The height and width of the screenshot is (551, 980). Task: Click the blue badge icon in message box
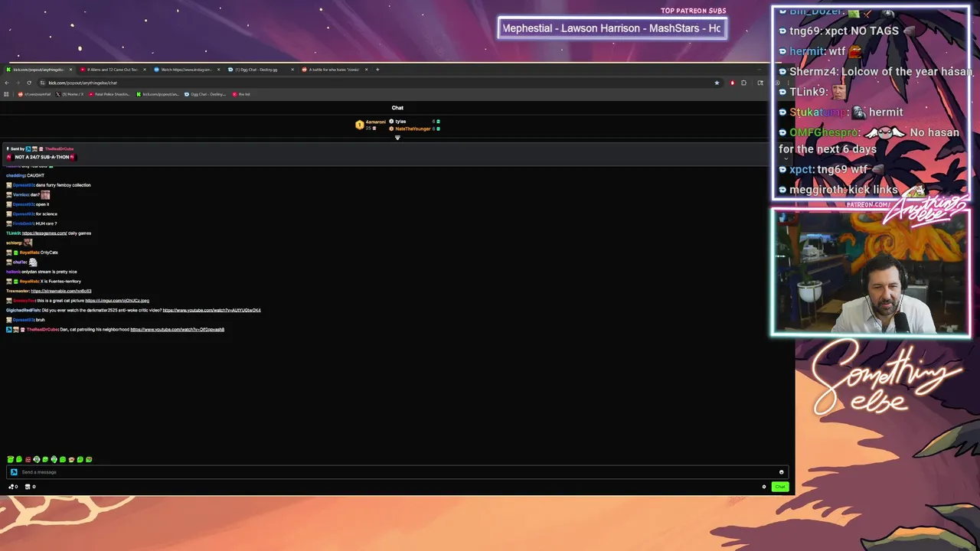tap(14, 472)
